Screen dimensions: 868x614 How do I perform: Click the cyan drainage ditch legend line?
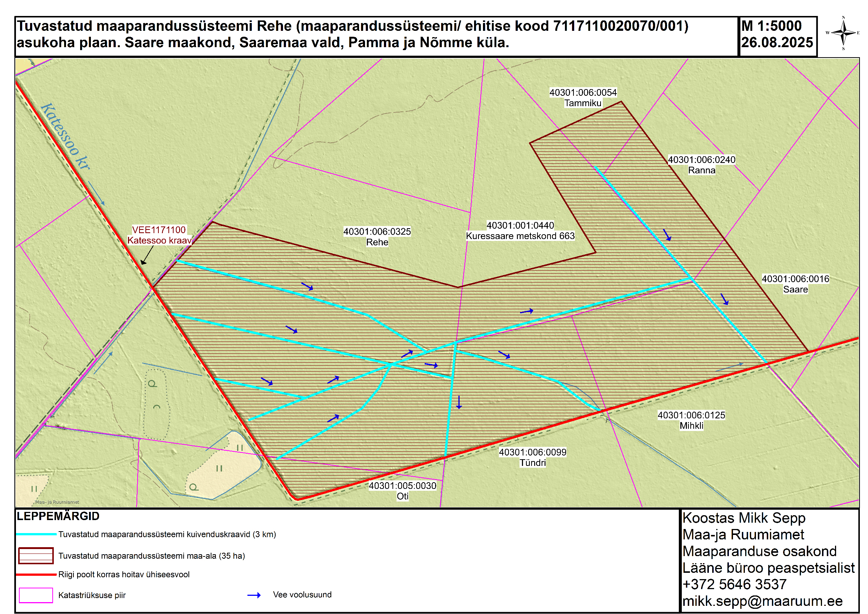[36, 534]
